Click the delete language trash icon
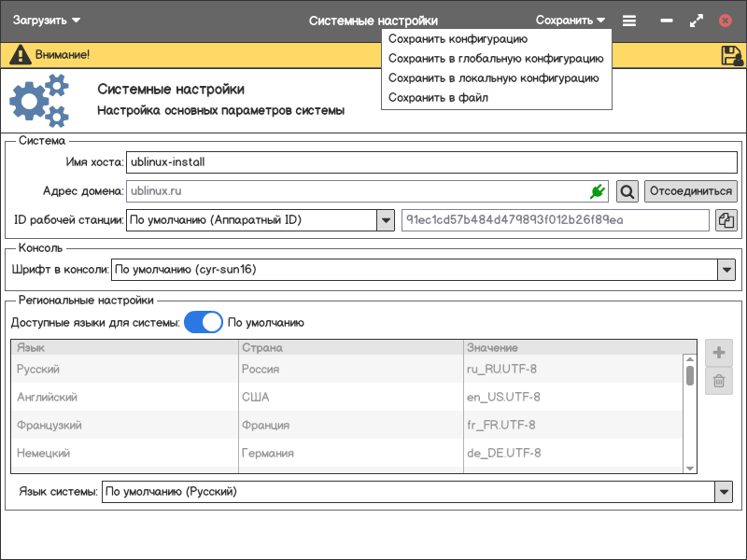The width and height of the screenshot is (747, 560). click(x=718, y=381)
